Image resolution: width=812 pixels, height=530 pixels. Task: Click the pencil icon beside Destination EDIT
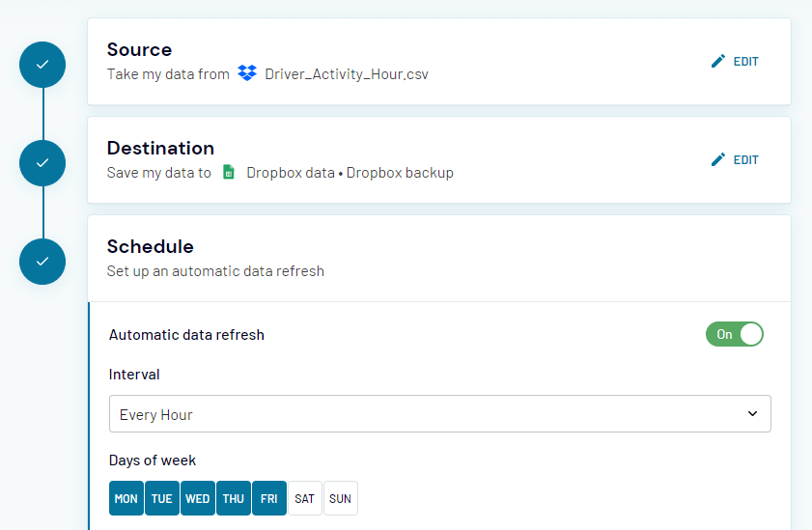point(718,159)
